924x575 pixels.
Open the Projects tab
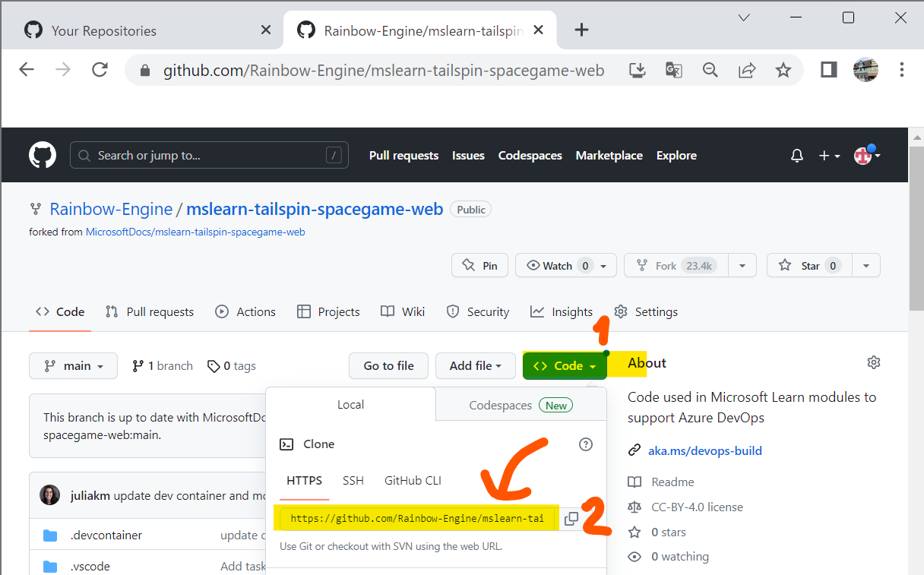tap(328, 311)
